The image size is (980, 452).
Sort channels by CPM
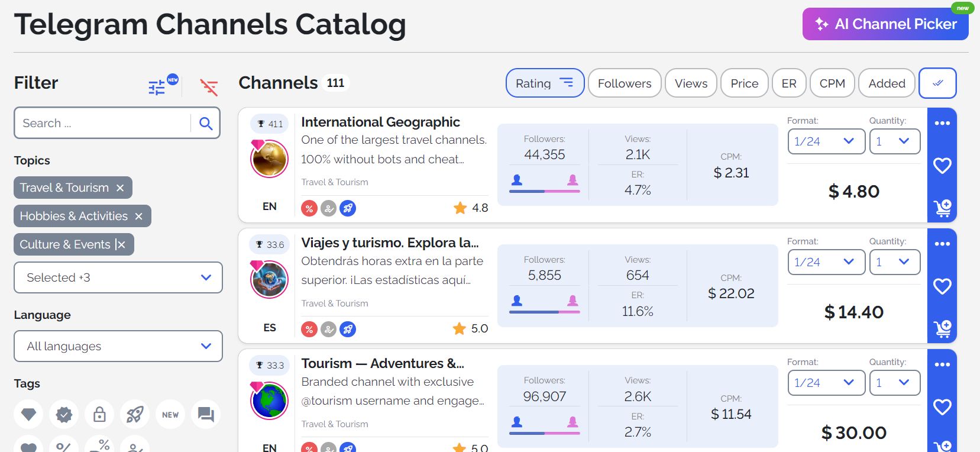tap(832, 83)
